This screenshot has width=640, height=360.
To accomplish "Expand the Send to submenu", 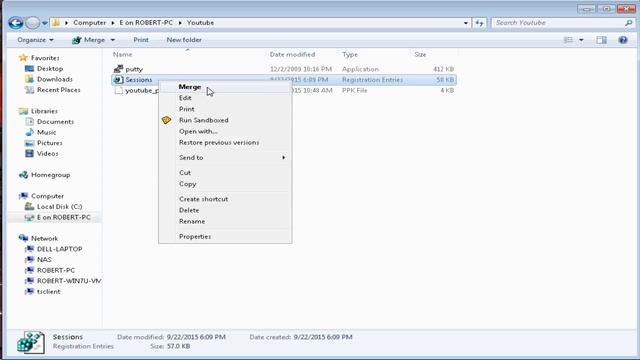I will point(225,158).
